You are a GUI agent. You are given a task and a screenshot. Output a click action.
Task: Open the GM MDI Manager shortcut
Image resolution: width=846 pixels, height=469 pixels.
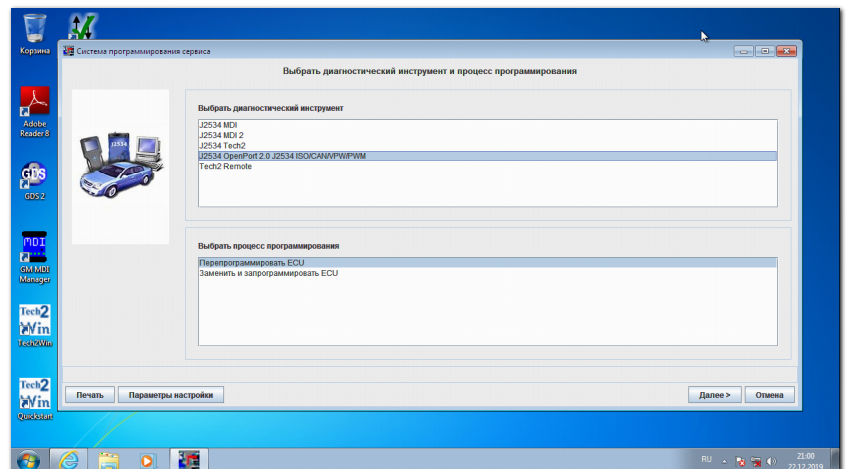coord(35,257)
